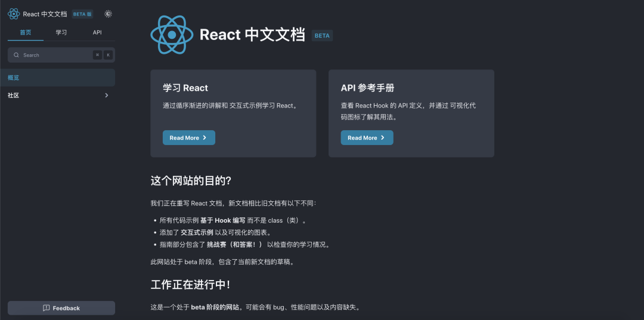Click the chevron in the API 参考手册 Read More button
Image resolution: width=644 pixels, height=320 pixels.
(382, 138)
